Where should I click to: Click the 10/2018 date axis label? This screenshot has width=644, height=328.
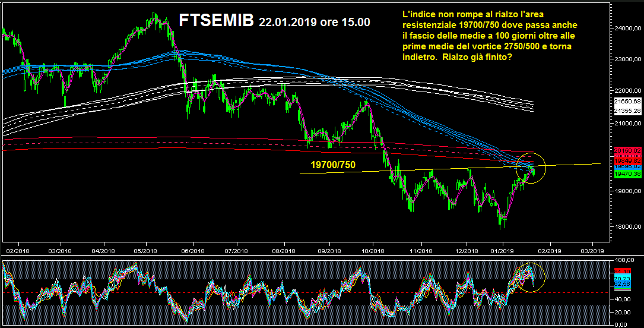373,250
